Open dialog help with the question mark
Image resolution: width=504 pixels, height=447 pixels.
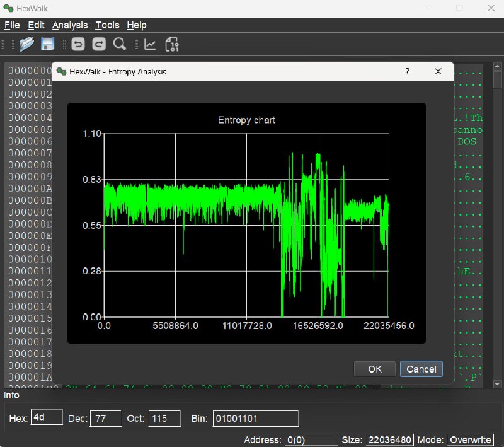(407, 71)
